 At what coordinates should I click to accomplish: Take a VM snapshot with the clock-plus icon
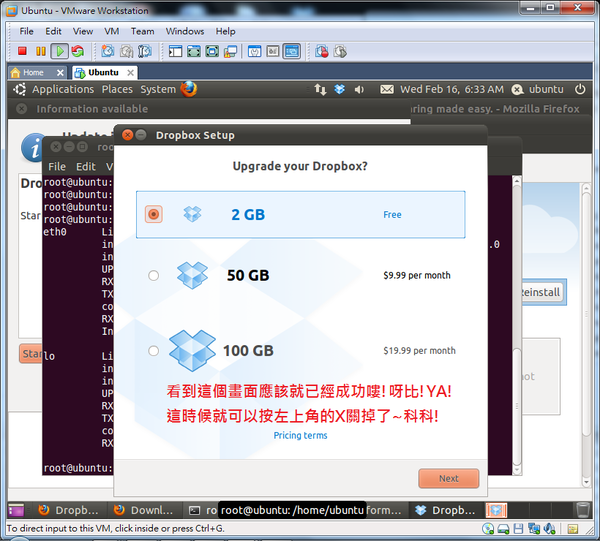pos(108,51)
